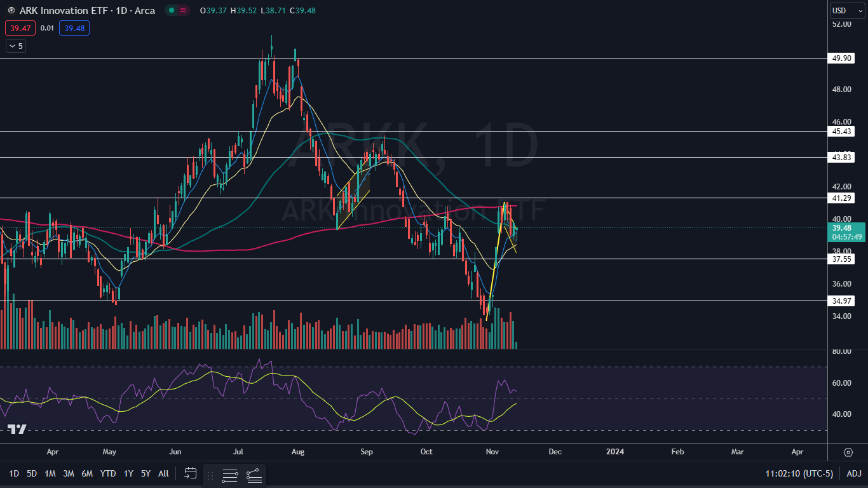868x488 pixels.
Task: Click the C39.48 close value in legend
Action: pos(302,11)
